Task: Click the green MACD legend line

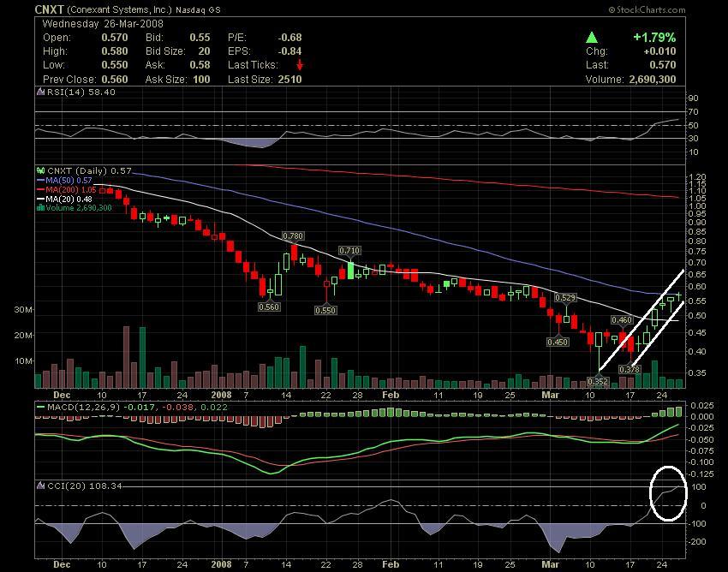Action: click(41, 408)
